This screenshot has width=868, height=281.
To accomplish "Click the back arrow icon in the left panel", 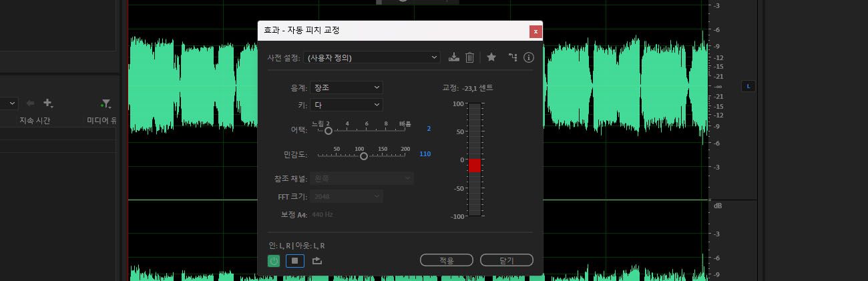I will [30, 103].
